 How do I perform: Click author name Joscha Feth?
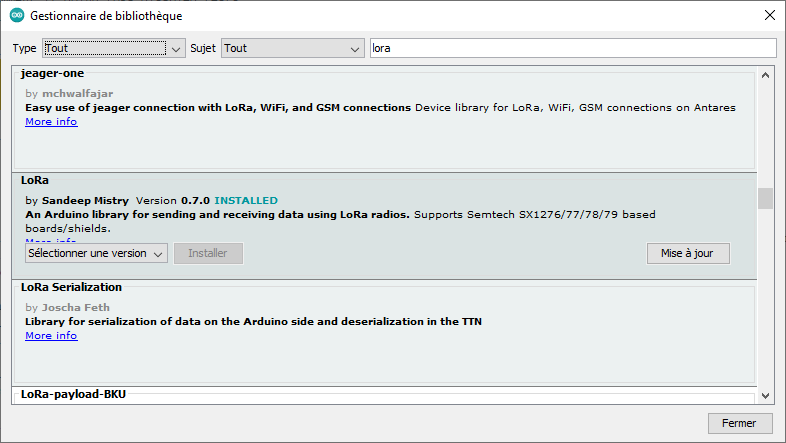coord(76,308)
